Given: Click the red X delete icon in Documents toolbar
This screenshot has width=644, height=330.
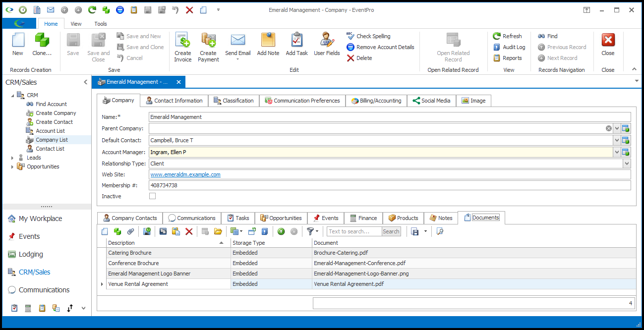Looking at the screenshot, I should [x=189, y=231].
